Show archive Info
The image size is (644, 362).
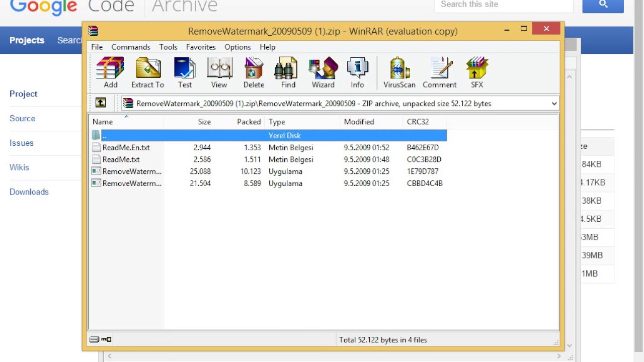coord(357,72)
